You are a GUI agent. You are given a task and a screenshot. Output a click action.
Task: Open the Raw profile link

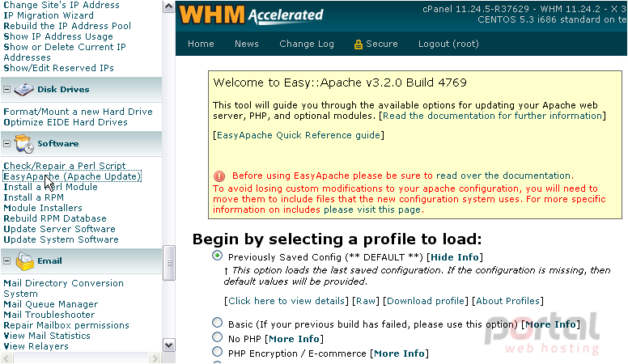click(x=365, y=301)
